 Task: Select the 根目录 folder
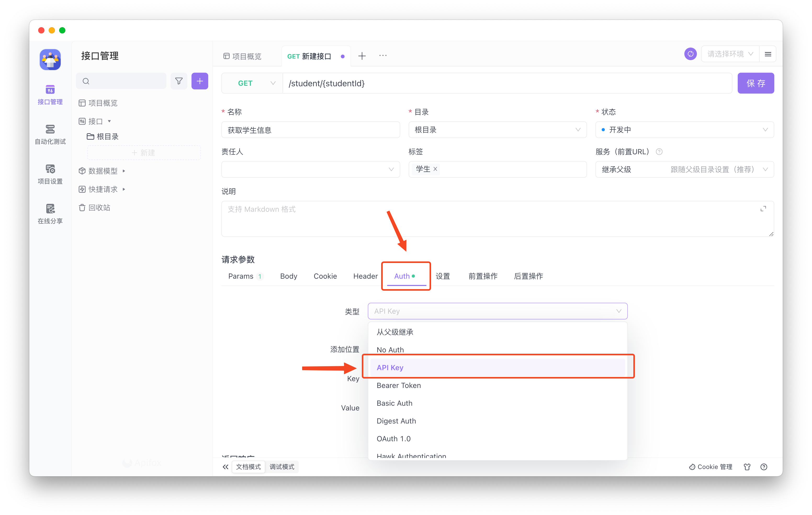pyautogui.click(x=103, y=136)
